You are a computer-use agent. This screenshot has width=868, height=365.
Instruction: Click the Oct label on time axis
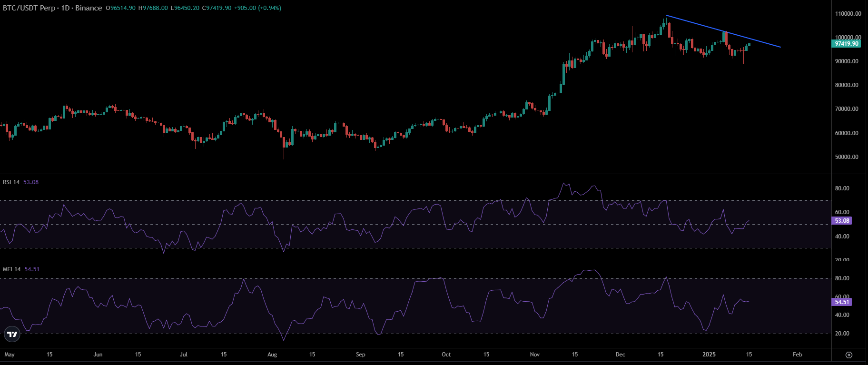446,355
